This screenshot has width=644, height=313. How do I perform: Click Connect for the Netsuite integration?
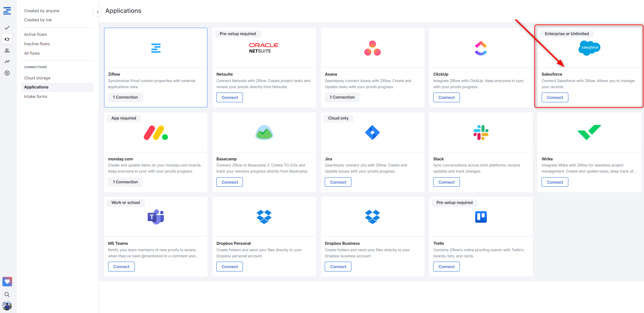(x=229, y=98)
